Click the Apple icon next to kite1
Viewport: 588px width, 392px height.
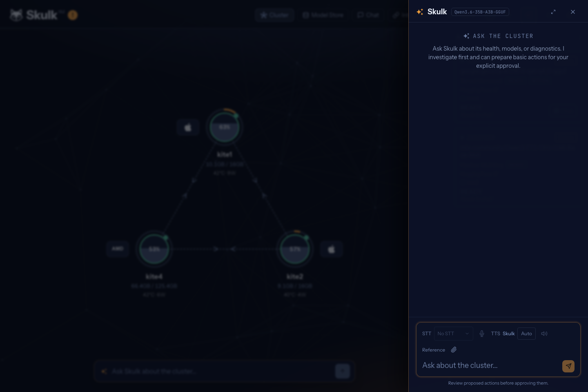[188, 127]
